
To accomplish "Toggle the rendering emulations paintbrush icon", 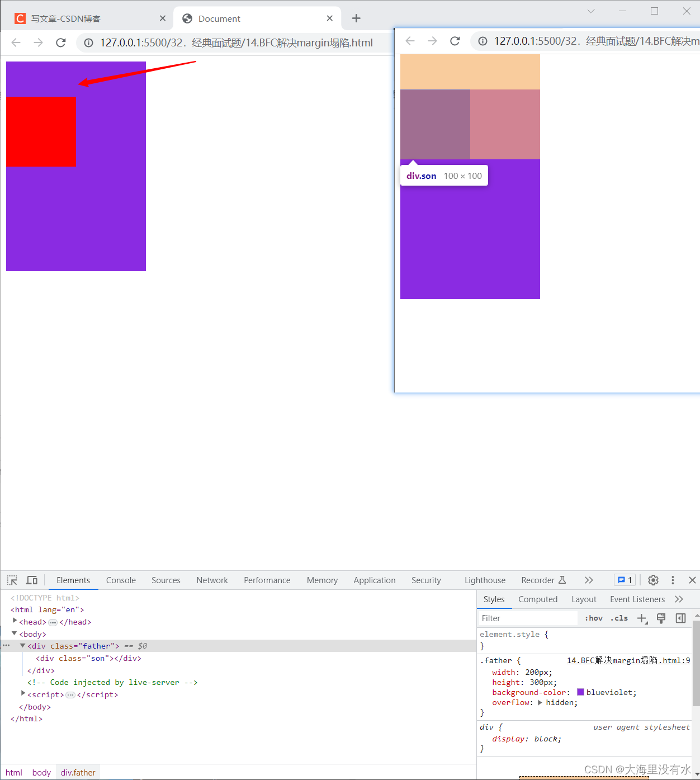I will 661,618.
